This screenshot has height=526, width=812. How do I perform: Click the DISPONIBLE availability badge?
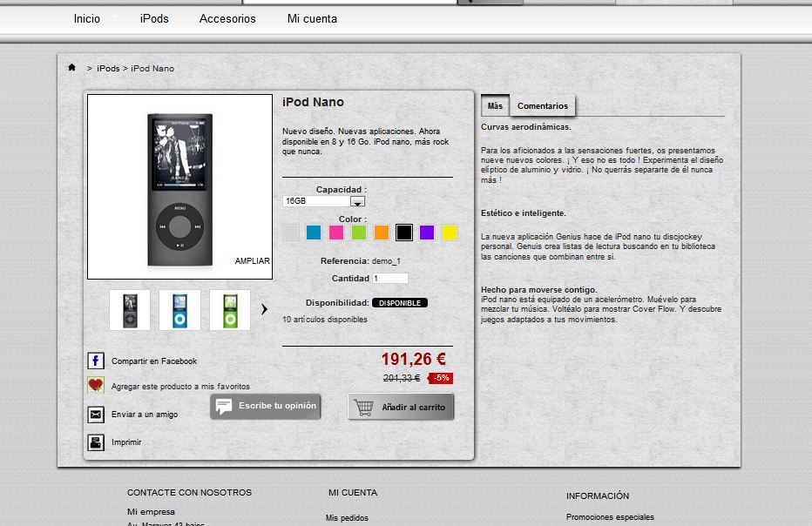click(x=400, y=303)
